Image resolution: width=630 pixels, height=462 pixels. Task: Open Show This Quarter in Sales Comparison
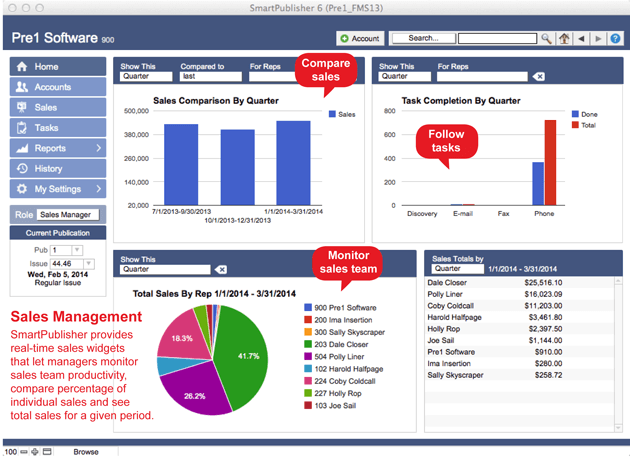[x=146, y=76]
